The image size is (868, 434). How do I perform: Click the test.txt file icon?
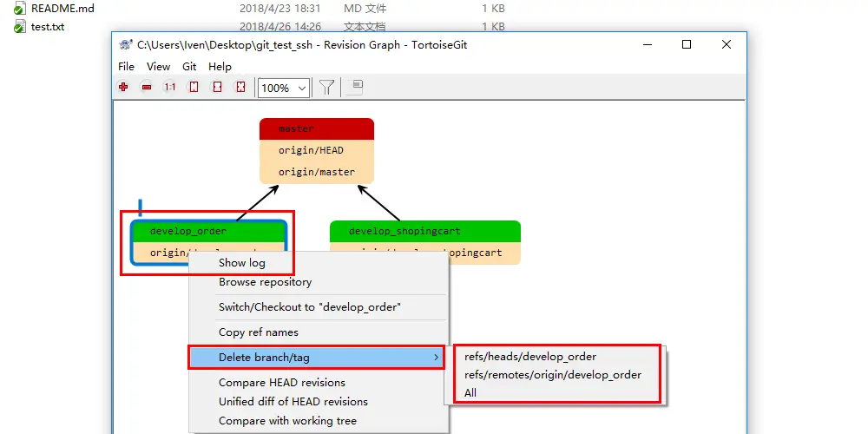click(x=20, y=26)
